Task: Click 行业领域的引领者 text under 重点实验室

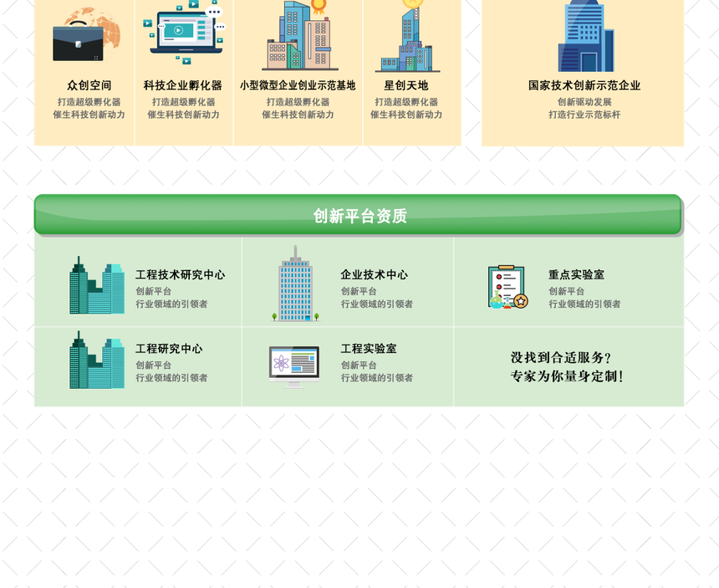Action: (x=584, y=304)
